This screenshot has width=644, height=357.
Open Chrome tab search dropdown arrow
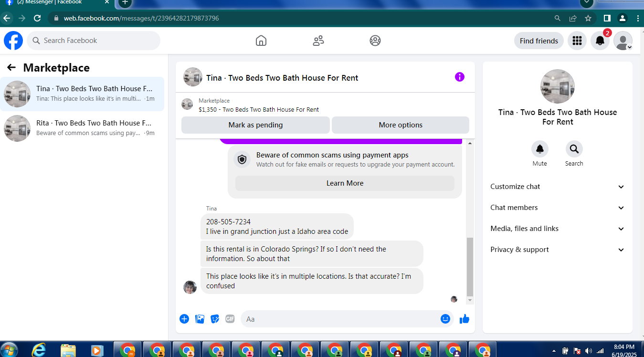coord(587,2)
